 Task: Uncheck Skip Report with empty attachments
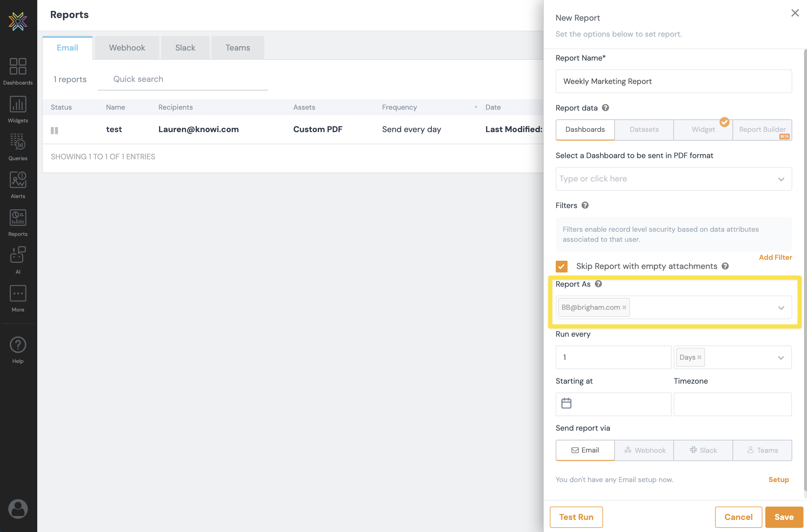[561, 266]
